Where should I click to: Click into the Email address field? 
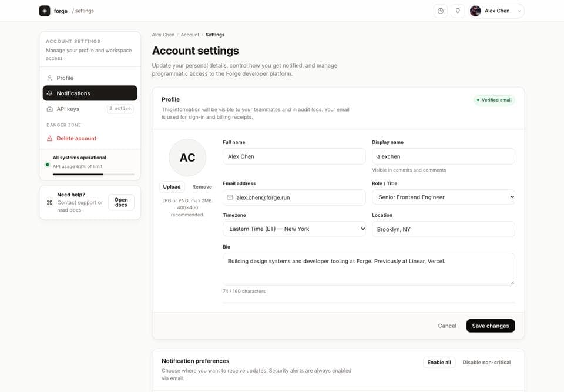coord(294,197)
